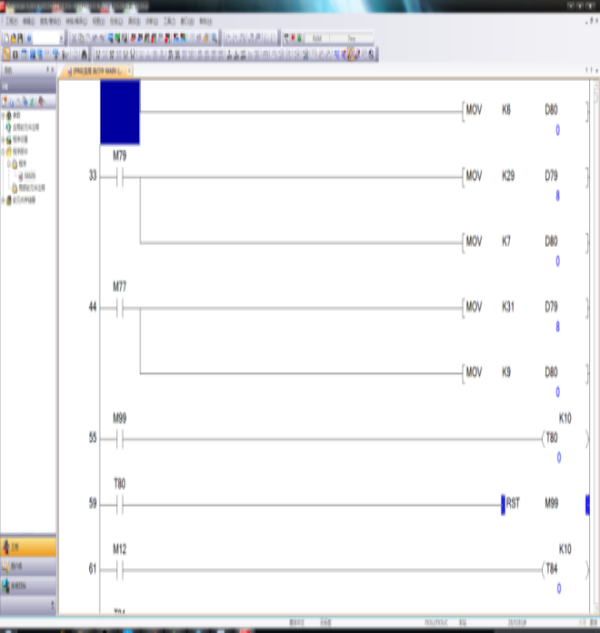
Task: Switch to the MAIN program editor tab
Action: [x=94, y=72]
